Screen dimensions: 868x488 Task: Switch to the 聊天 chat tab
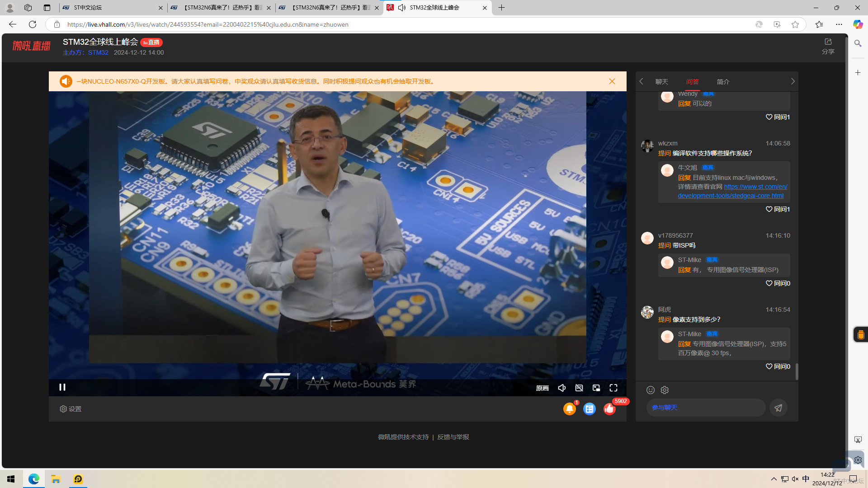[x=662, y=82]
